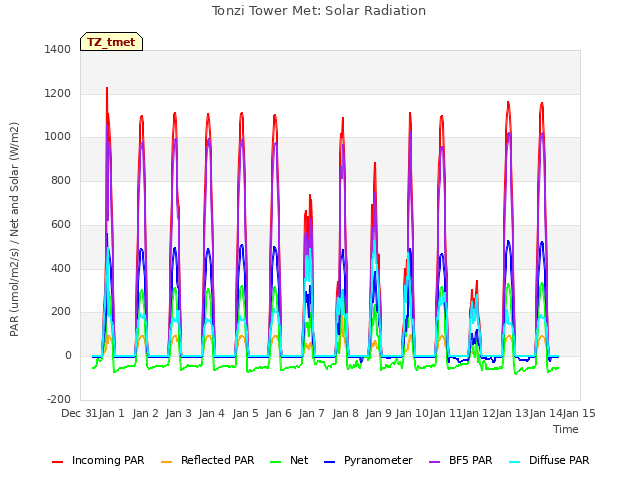This screenshot has height=480, width=640.
Task: Click the Jan 6 x-axis tick label
Action: 278,413
